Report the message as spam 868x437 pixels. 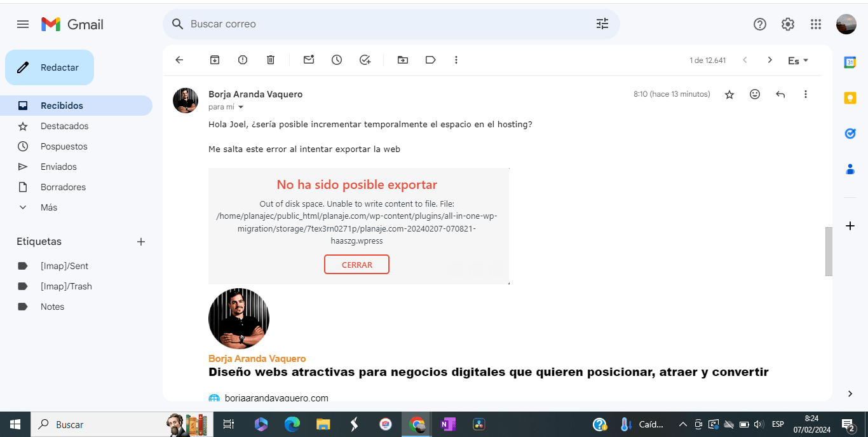(x=243, y=60)
